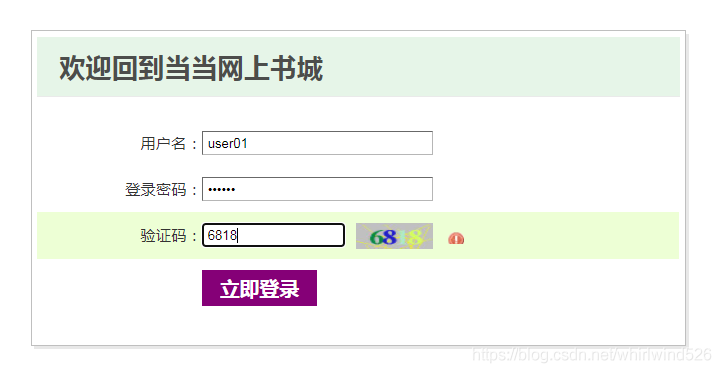Place cursor after the password dots

tap(236, 189)
